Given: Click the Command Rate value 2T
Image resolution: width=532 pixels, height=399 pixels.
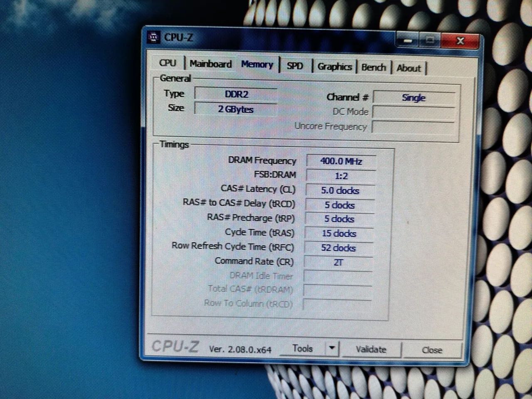Looking at the screenshot, I should [338, 262].
